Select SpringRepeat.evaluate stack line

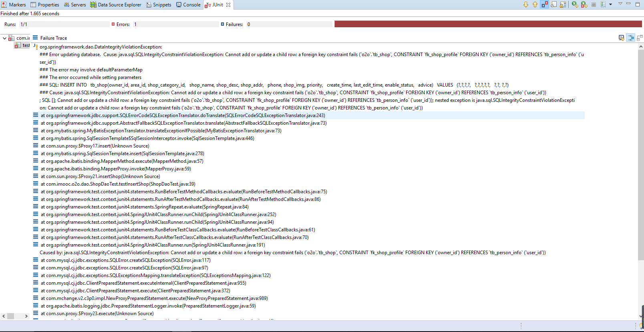(x=145, y=207)
